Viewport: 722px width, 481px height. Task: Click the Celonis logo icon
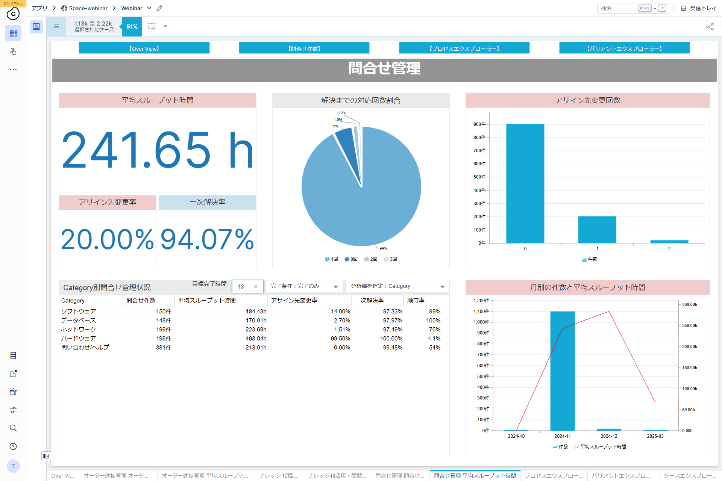click(13, 14)
